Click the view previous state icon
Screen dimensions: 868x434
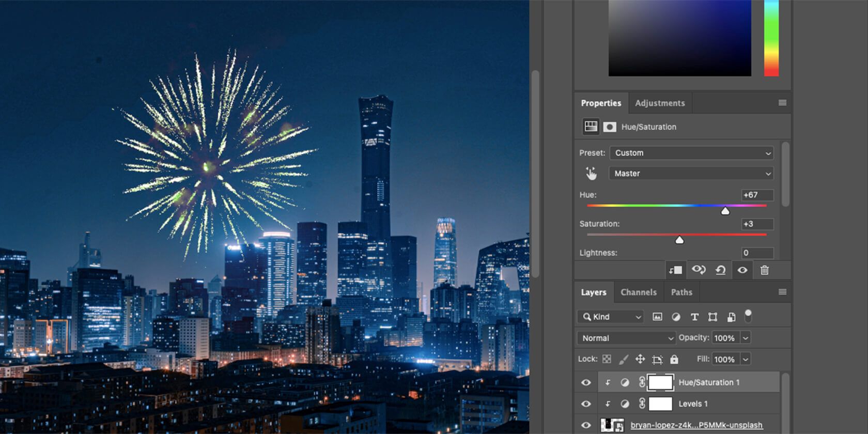click(x=699, y=270)
